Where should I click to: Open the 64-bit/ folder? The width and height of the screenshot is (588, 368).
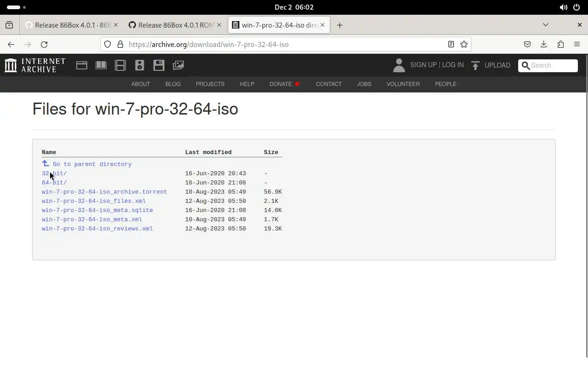coord(54,183)
